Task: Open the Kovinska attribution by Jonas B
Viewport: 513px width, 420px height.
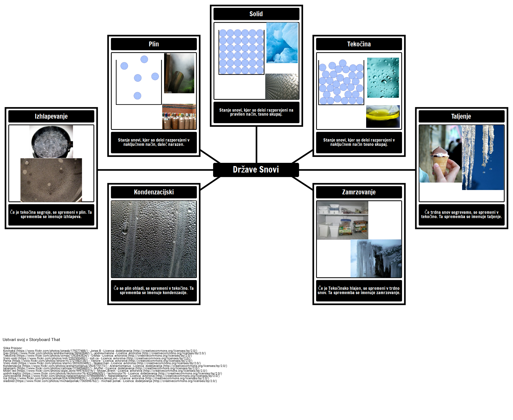Action: point(100,351)
